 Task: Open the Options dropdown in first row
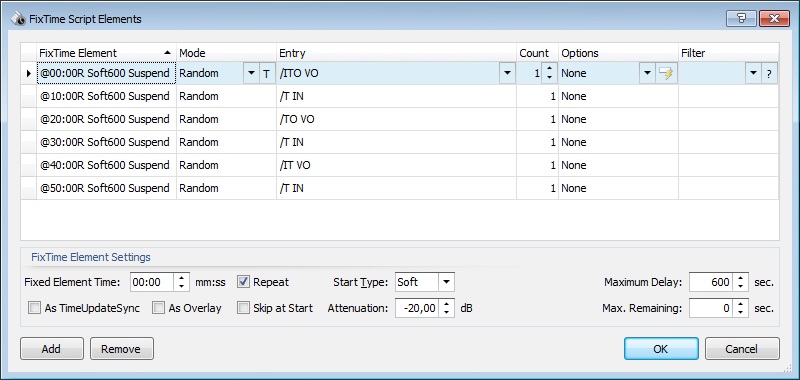pos(647,73)
